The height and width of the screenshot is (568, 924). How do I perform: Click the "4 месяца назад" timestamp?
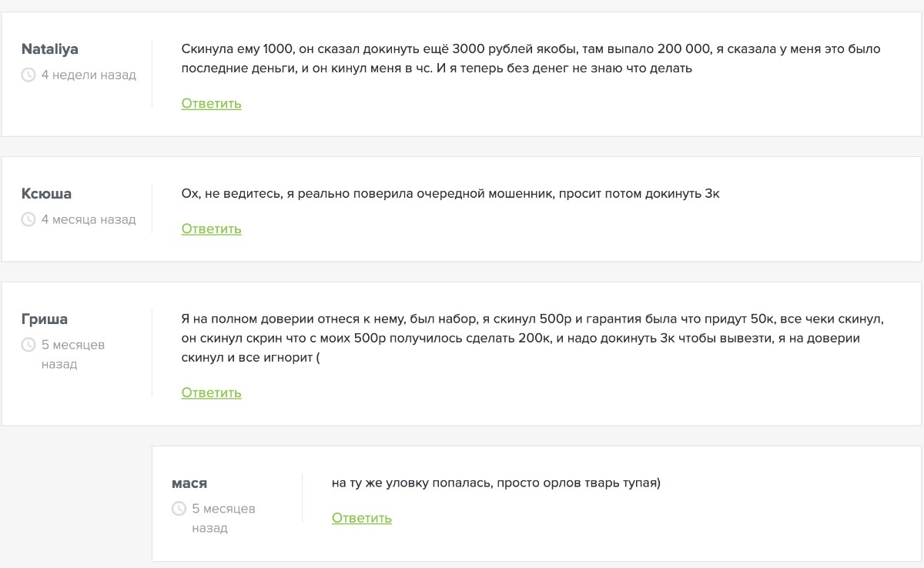(x=89, y=220)
